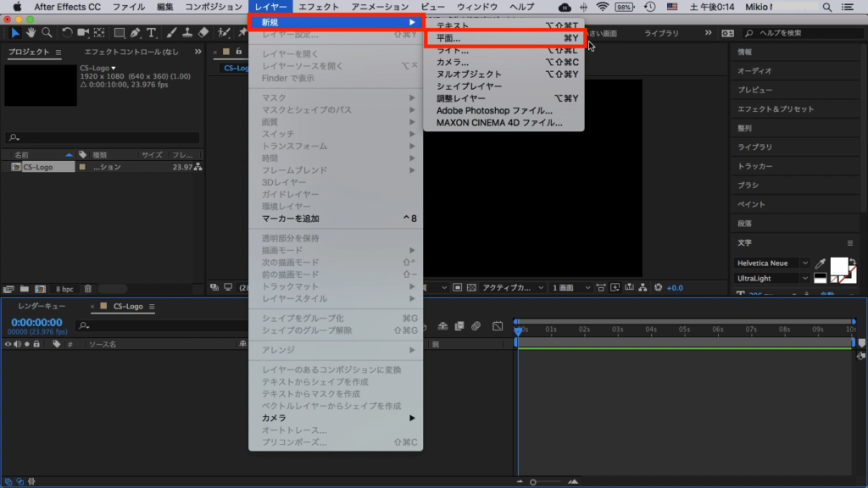Select the Pen tool

tap(135, 33)
